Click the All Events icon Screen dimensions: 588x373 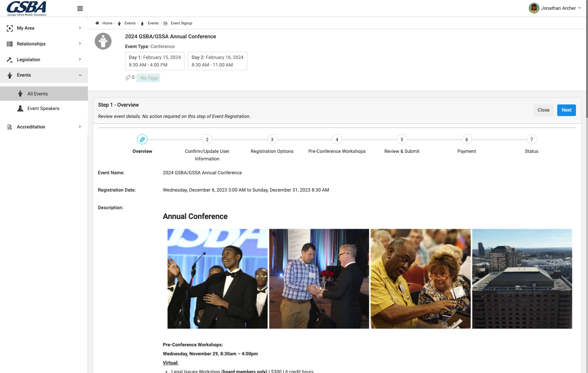[x=20, y=94]
